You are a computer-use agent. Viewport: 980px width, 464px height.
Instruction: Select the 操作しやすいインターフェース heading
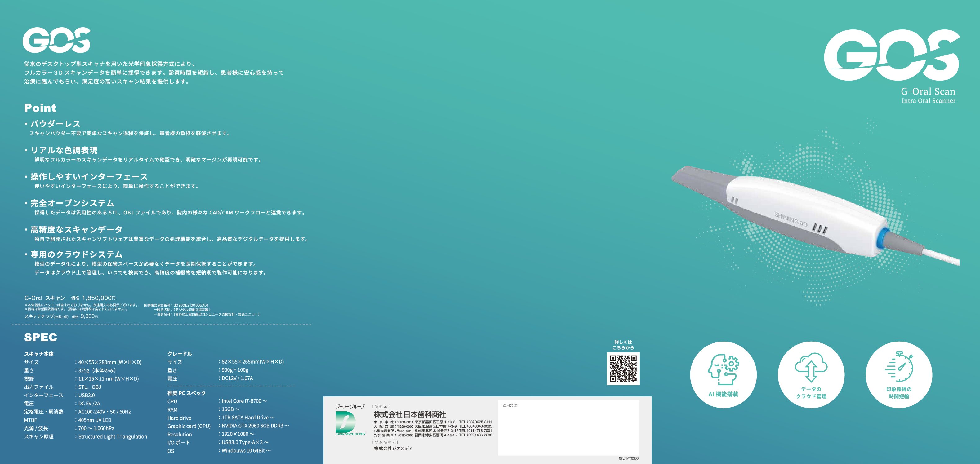point(89,176)
